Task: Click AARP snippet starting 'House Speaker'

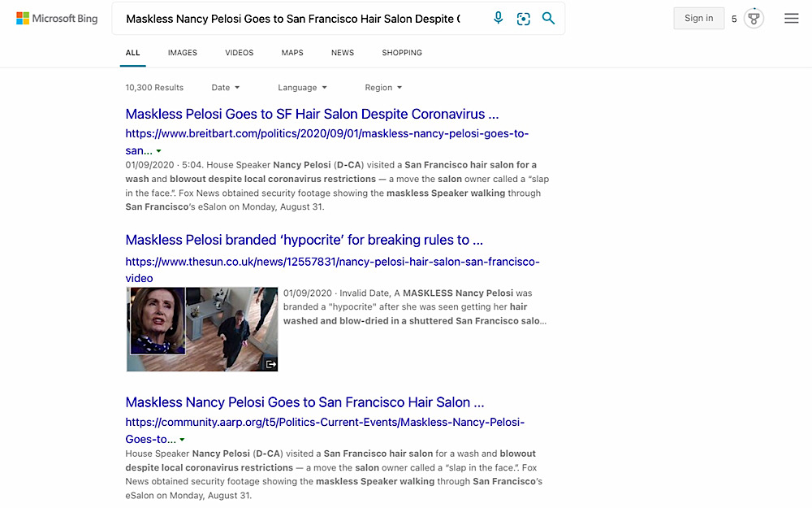Action: pyautogui.click(x=334, y=475)
